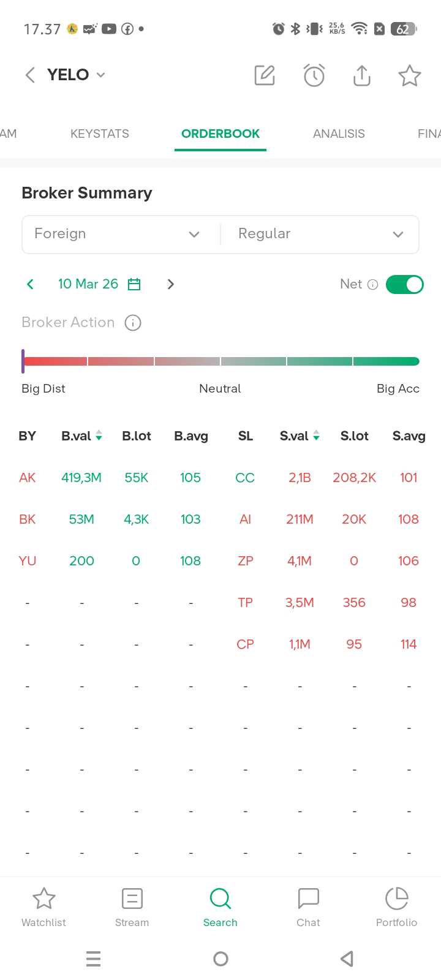This screenshot has height=980, width=441.
Task: Toggle the Net switch off
Action: [404, 284]
